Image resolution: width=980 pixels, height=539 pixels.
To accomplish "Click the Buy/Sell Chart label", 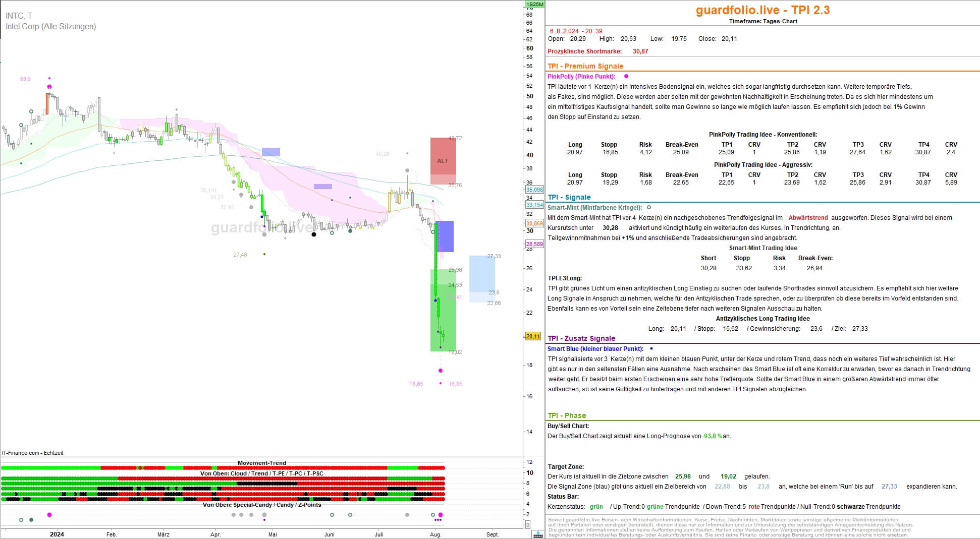I will click(568, 426).
